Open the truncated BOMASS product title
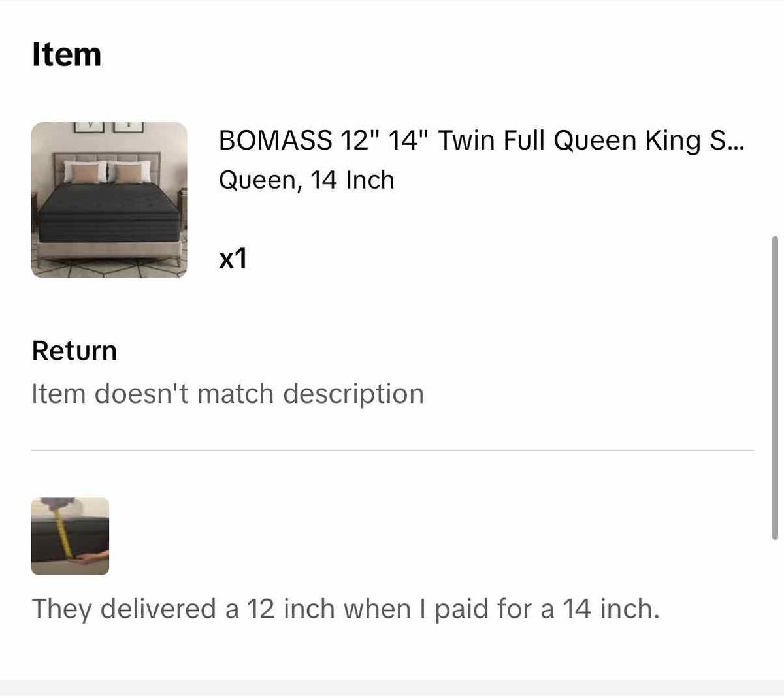The image size is (784, 698). (482, 140)
